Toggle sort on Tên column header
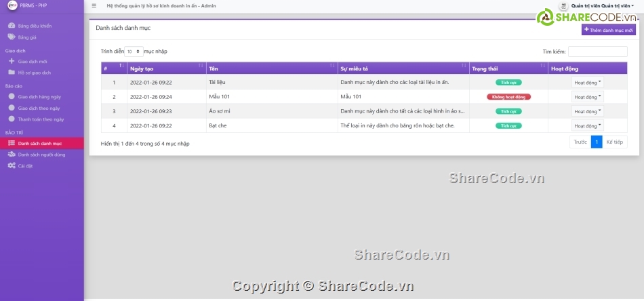644x301 pixels. click(x=272, y=68)
